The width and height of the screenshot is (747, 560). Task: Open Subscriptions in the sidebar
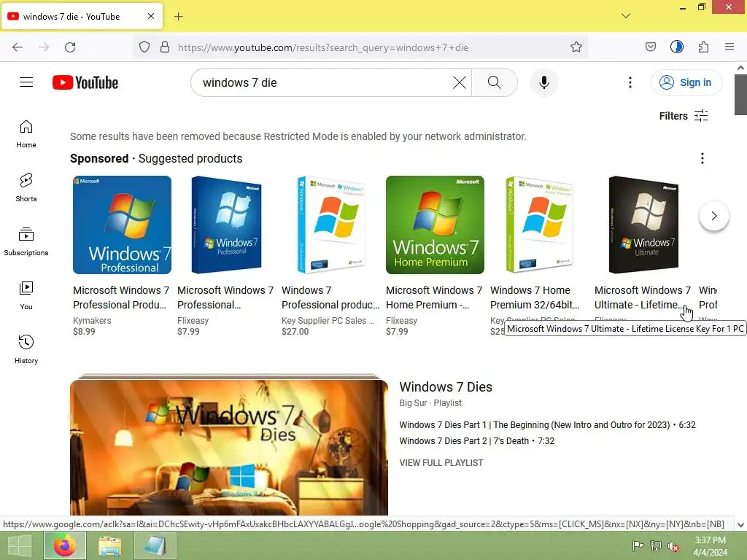[26, 241]
